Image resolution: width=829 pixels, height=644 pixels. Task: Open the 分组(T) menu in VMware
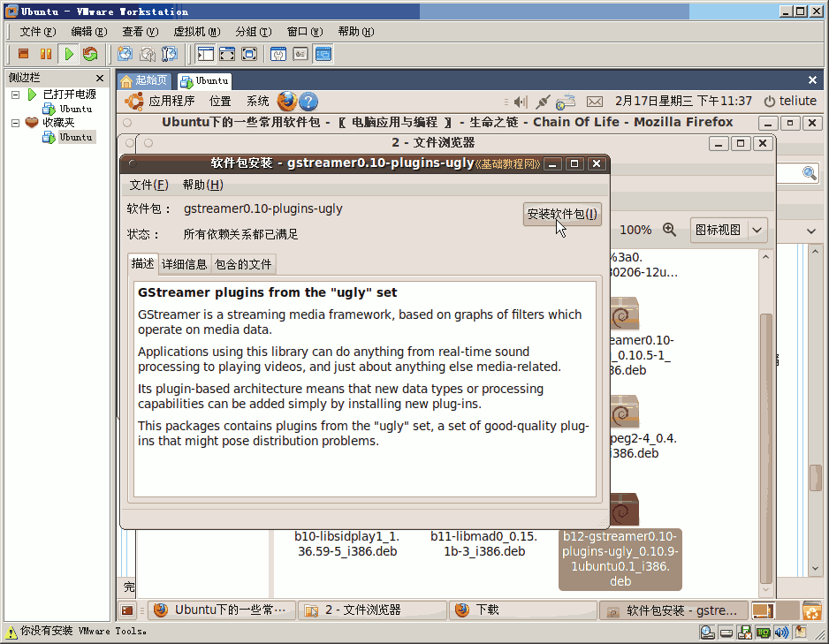pos(254,32)
